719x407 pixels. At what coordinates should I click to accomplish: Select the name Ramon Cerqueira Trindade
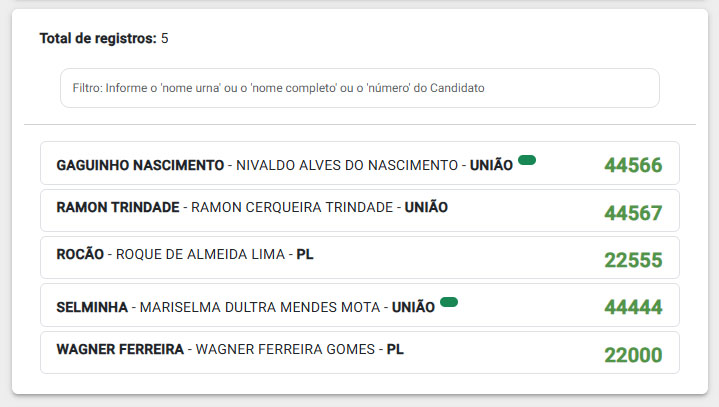(292, 208)
